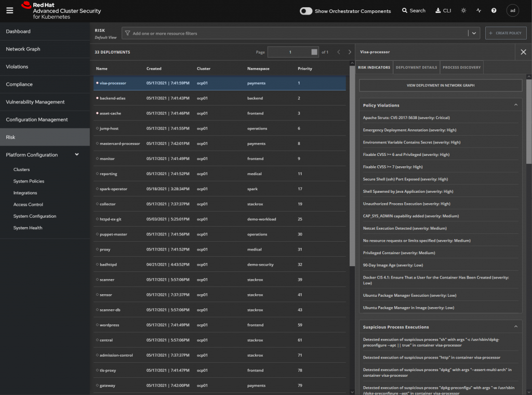
Task: Click the deployments table vertical scrollbar
Action: 352,166
